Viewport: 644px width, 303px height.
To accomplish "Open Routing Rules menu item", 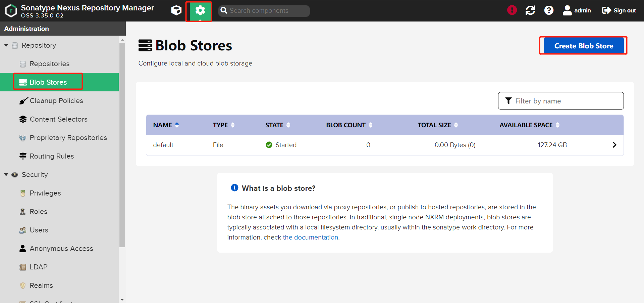I will point(52,156).
